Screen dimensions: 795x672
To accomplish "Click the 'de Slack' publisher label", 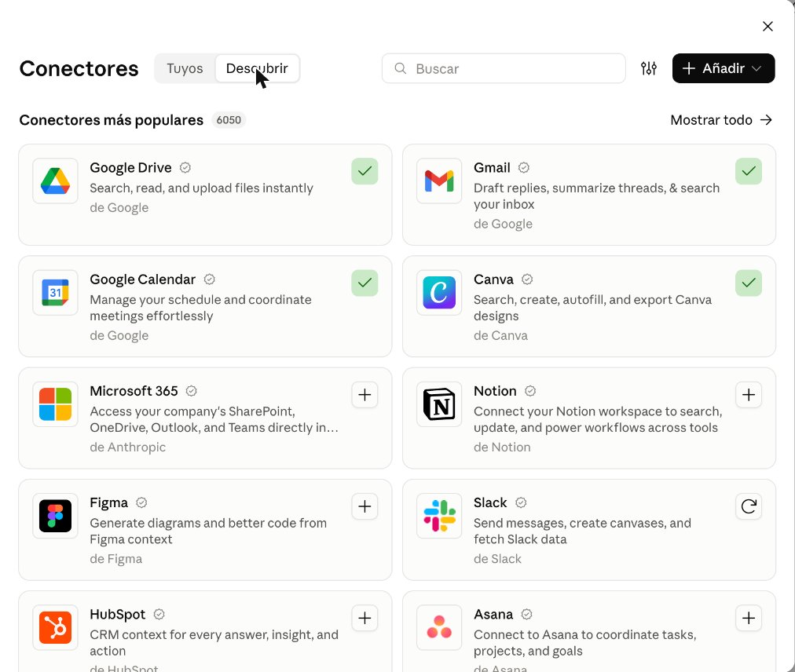I will coord(497,558).
